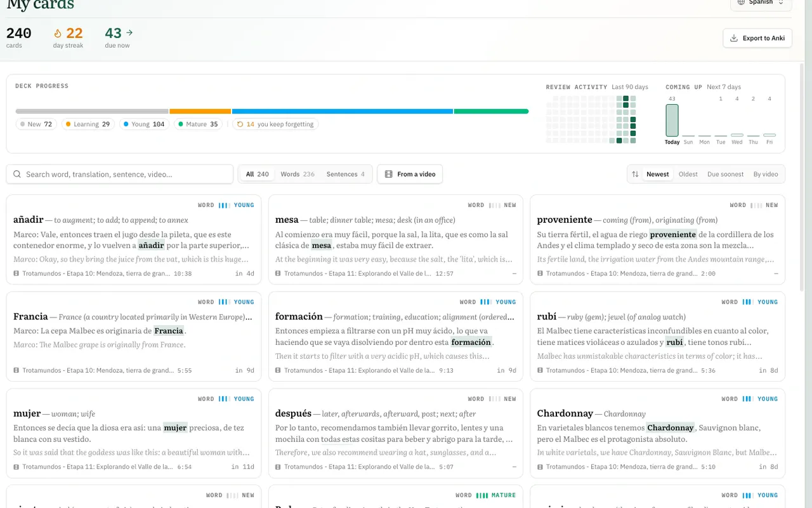Click the 12:57 timestamp on the mesa card
812x508 pixels.
(445, 274)
